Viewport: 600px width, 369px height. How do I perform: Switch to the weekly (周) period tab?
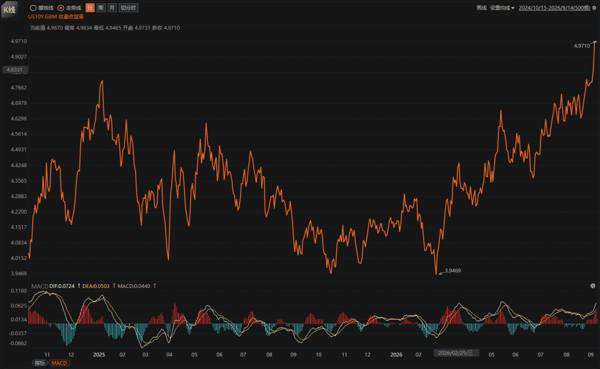point(101,8)
